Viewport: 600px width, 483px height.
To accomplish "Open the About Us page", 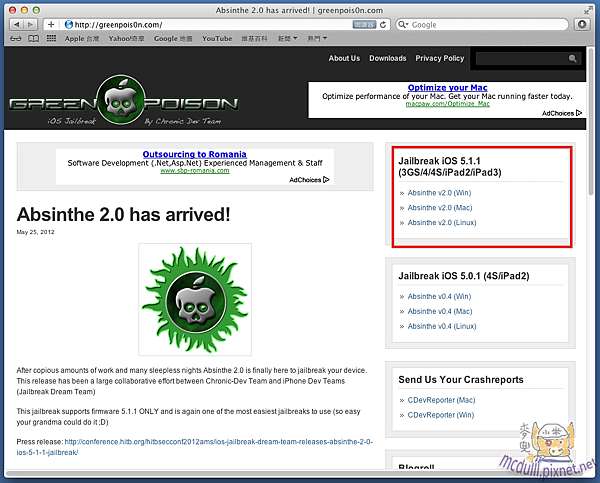I will point(344,58).
